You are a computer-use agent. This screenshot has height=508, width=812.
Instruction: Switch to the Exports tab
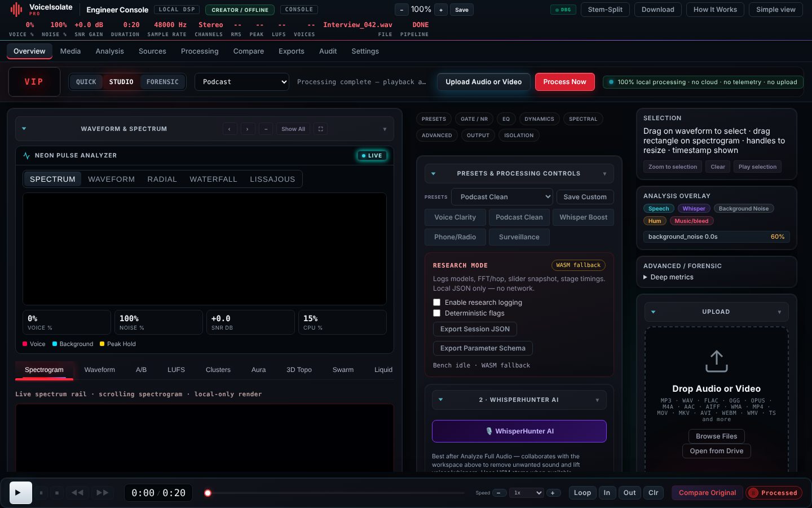pos(292,51)
